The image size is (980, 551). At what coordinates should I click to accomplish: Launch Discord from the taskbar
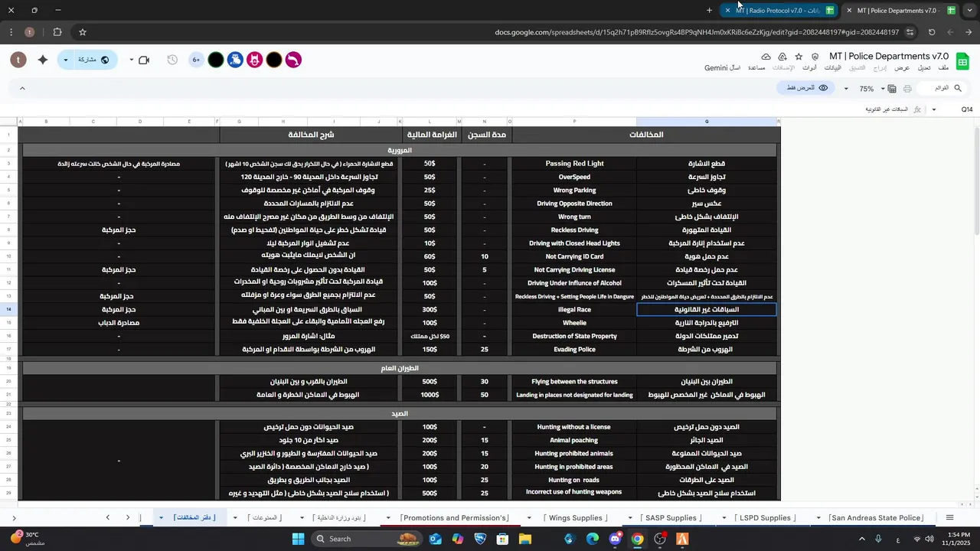pyautogui.click(x=615, y=539)
